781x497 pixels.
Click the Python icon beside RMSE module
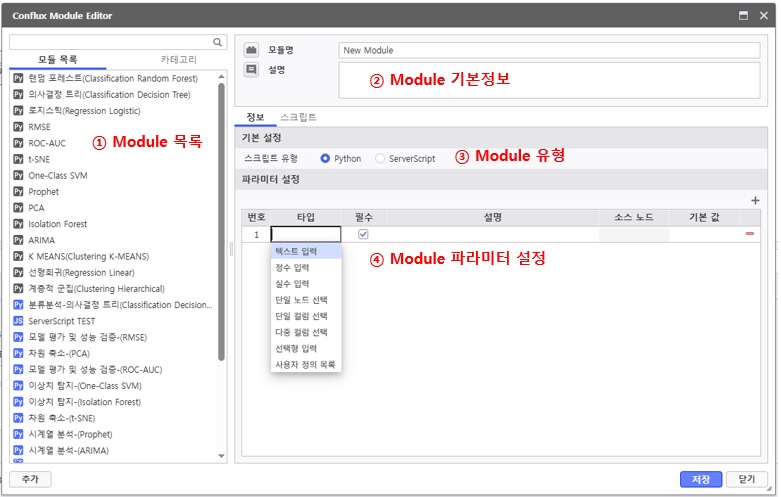coord(18,127)
